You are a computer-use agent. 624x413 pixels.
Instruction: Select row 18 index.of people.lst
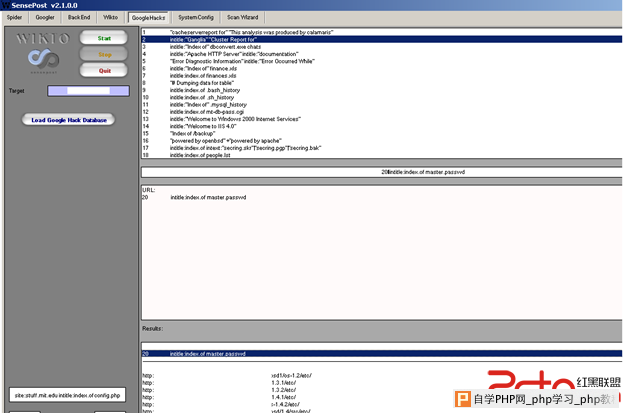(x=382, y=155)
